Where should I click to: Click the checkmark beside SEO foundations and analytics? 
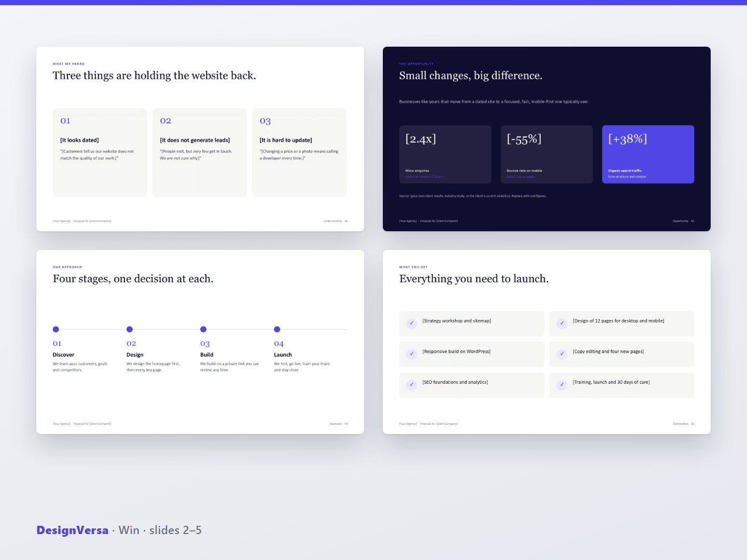click(411, 385)
